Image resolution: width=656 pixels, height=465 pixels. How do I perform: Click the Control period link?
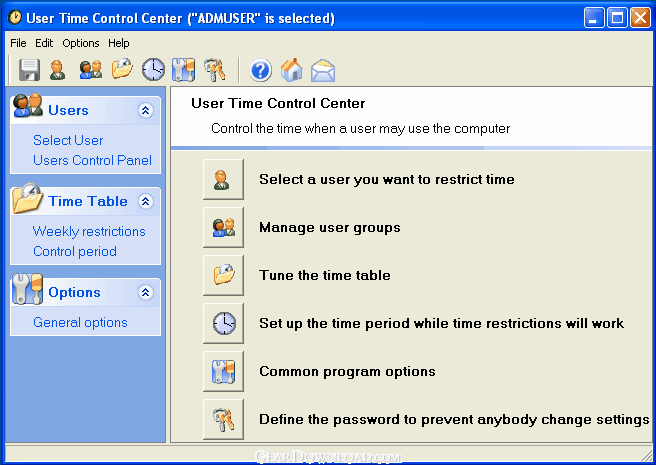click(x=75, y=252)
